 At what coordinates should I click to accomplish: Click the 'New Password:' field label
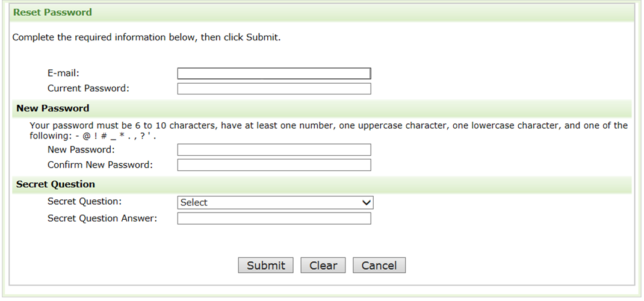coord(81,149)
